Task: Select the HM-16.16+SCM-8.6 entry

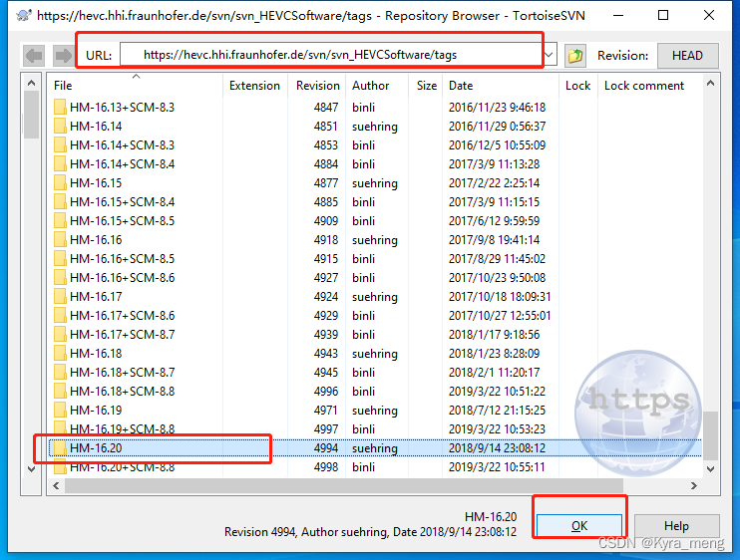Action: tap(123, 277)
